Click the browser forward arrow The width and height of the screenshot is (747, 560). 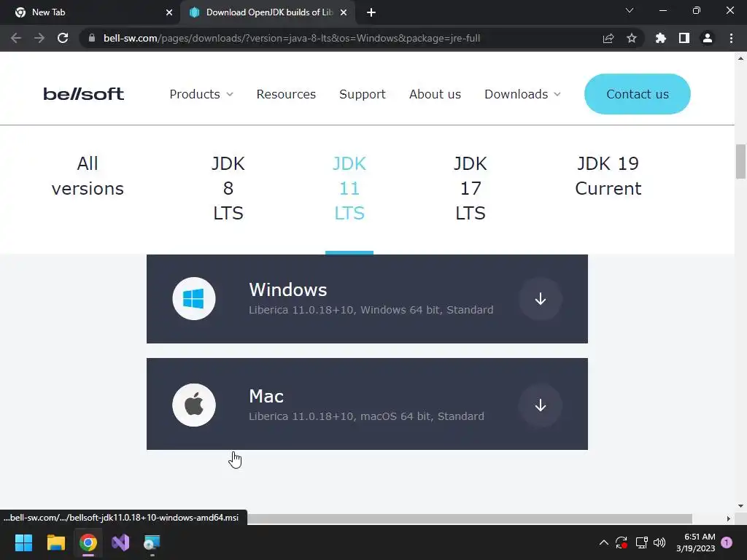(x=39, y=38)
